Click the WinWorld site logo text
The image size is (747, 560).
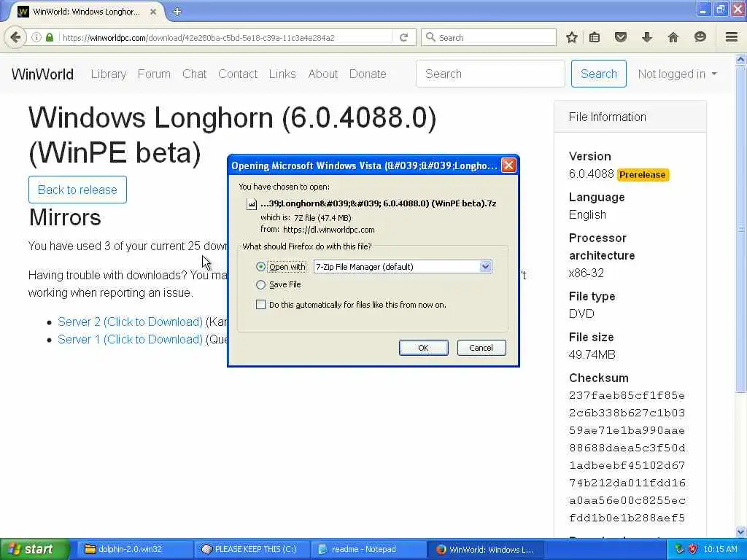pyautogui.click(x=42, y=74)
